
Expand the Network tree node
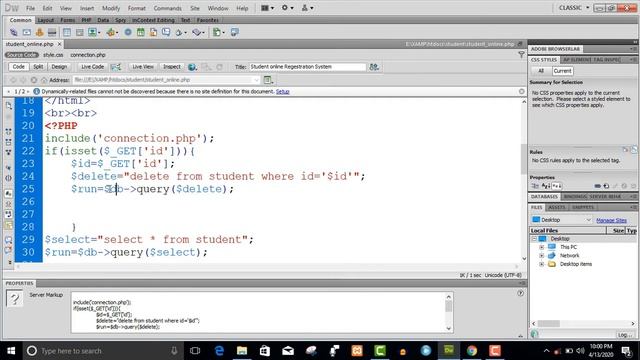point(542,256)
